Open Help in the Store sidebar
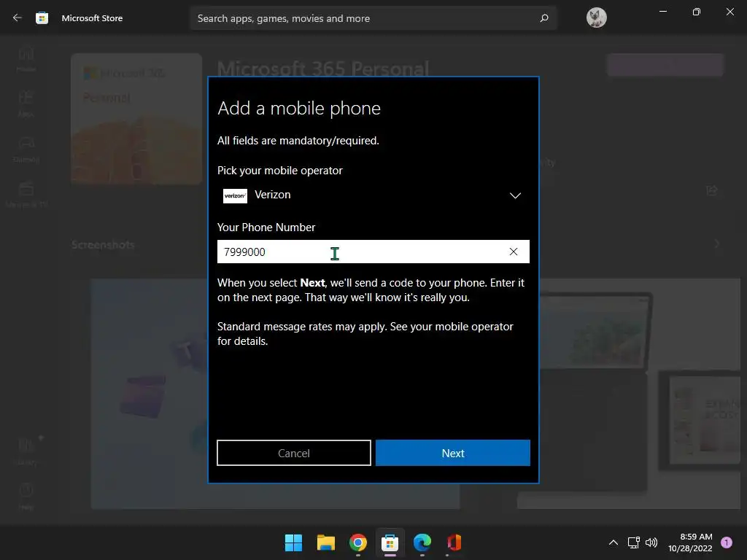This screenshot has height=560, width=747. coord(26,496)
